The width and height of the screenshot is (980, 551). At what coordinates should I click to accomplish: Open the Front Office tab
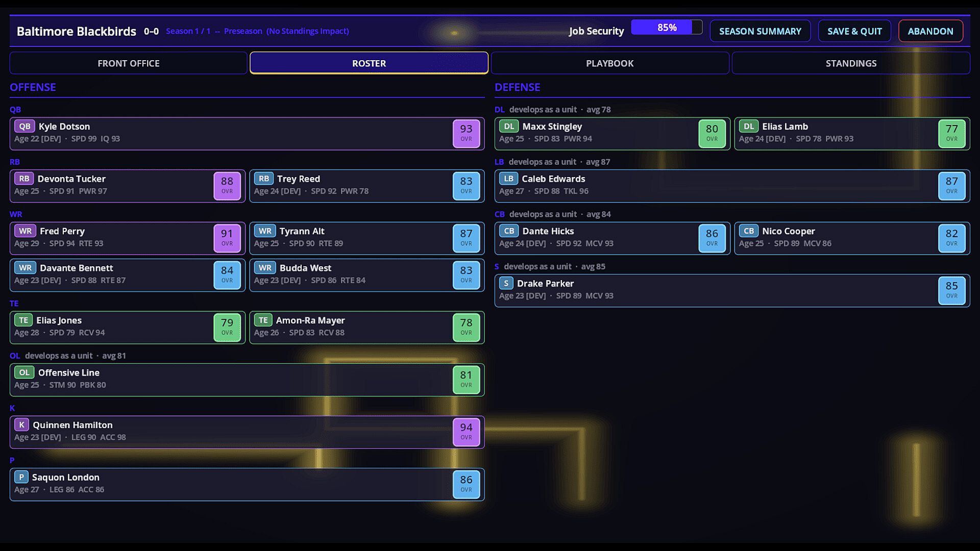point(128,63)
